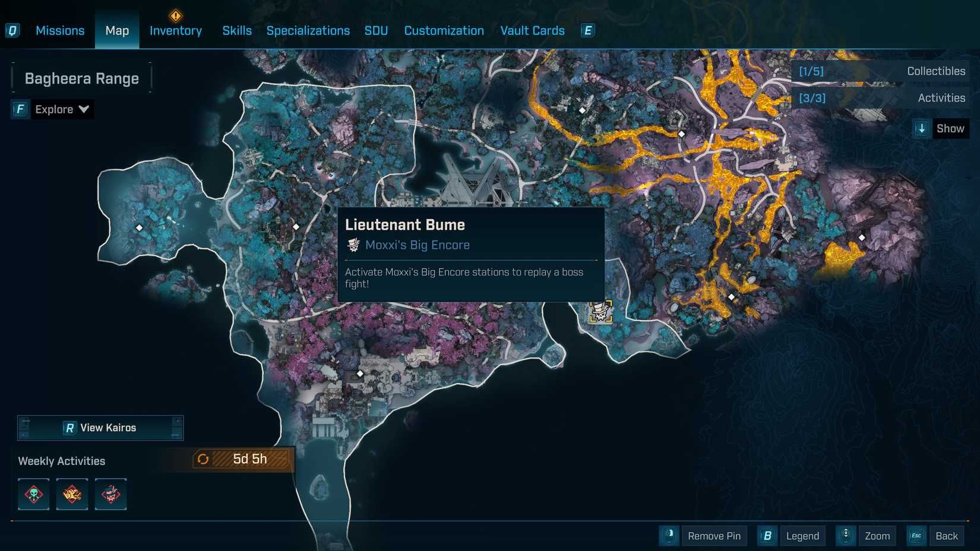Image resolution: width=980 pixels, height=551 pixels.
Task: Click the [3/3] activities count
Action: pos(813,98)
